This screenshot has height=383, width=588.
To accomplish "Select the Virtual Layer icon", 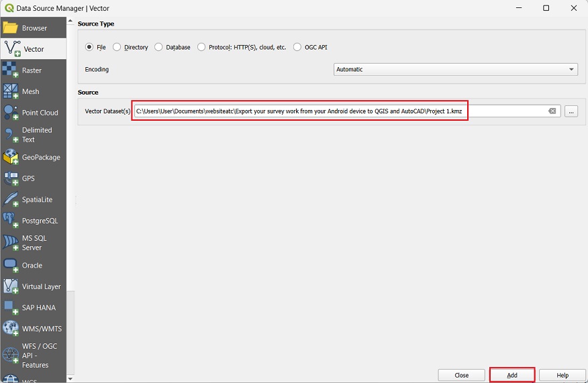I will tap(10, 286).
